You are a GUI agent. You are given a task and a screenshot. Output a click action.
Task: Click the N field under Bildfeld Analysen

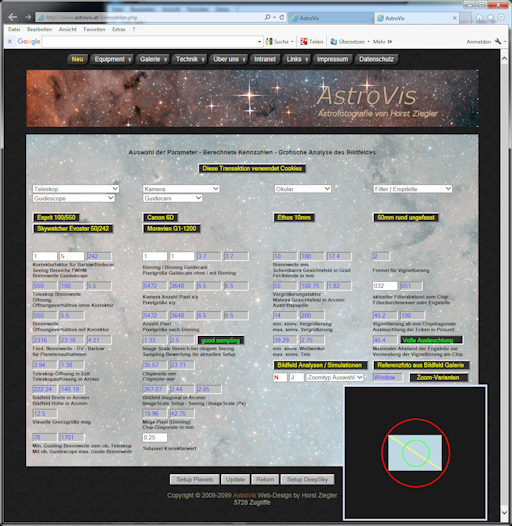[x=280, y=377]
